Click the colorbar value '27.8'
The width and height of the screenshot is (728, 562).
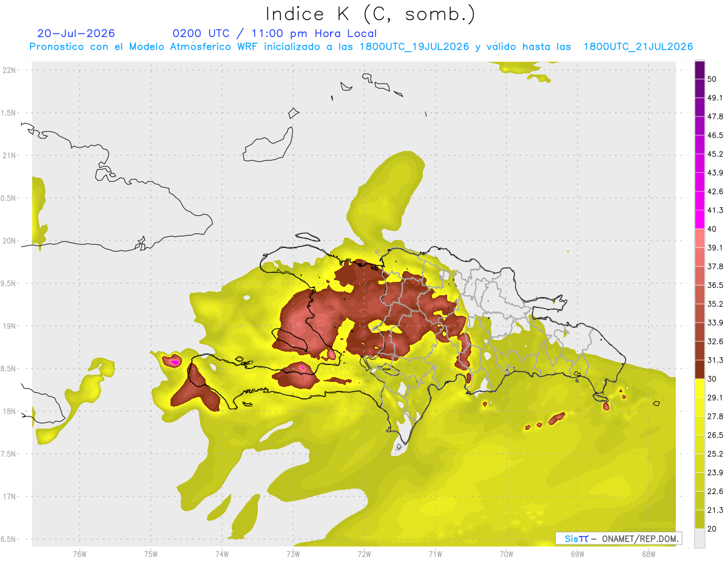tap(715, 416)
